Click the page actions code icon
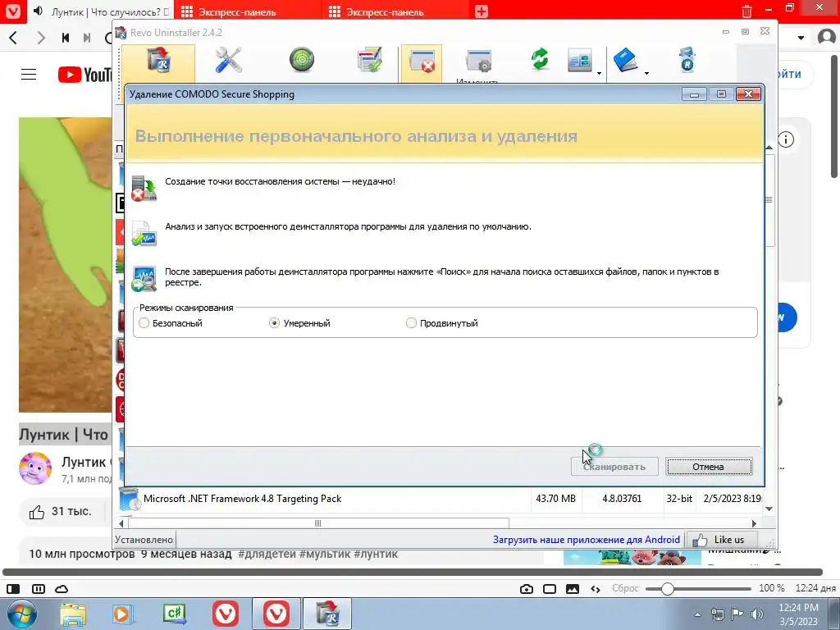 click(596, 589)
